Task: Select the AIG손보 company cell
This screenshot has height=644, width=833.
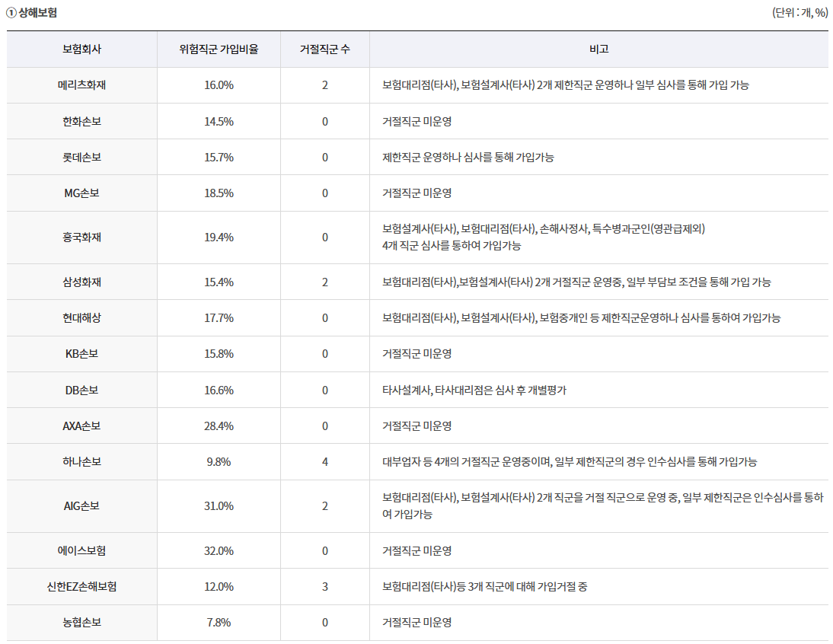Action: pos(81,506)
